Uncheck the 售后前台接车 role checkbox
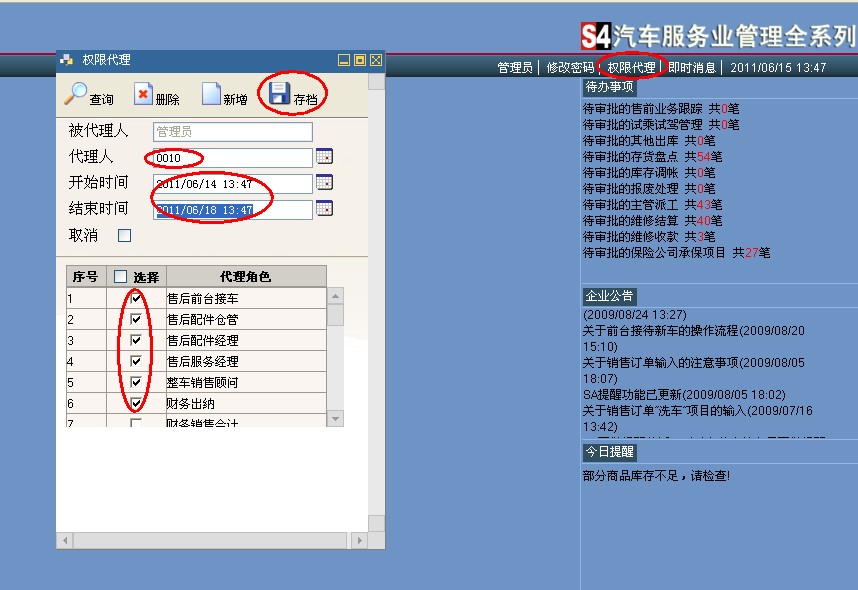The width and height of the screenshot is (858, 590). click(x=136, y=298)
